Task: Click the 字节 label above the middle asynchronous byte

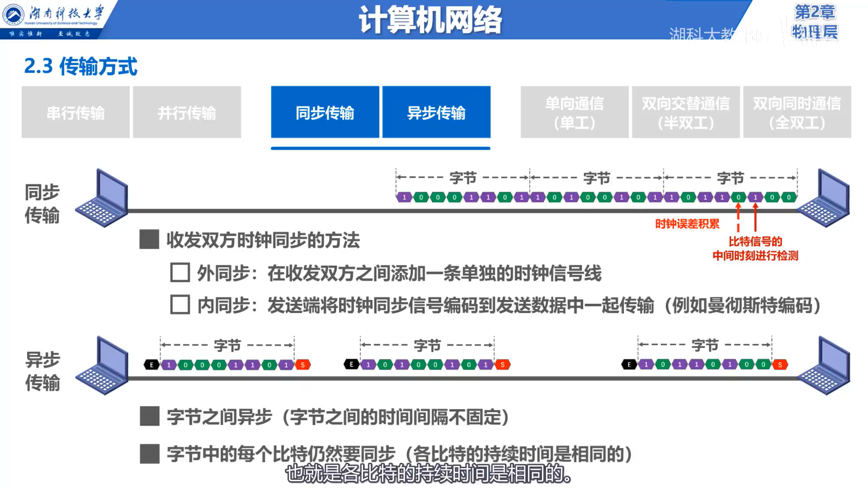Action: (x=427, y=346)
